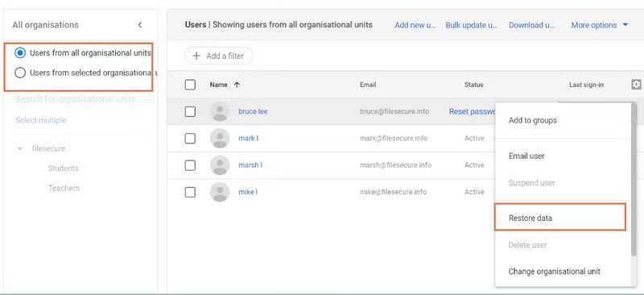
Task: Tick the select-all checkbox in header
Action: click(190, 85)
